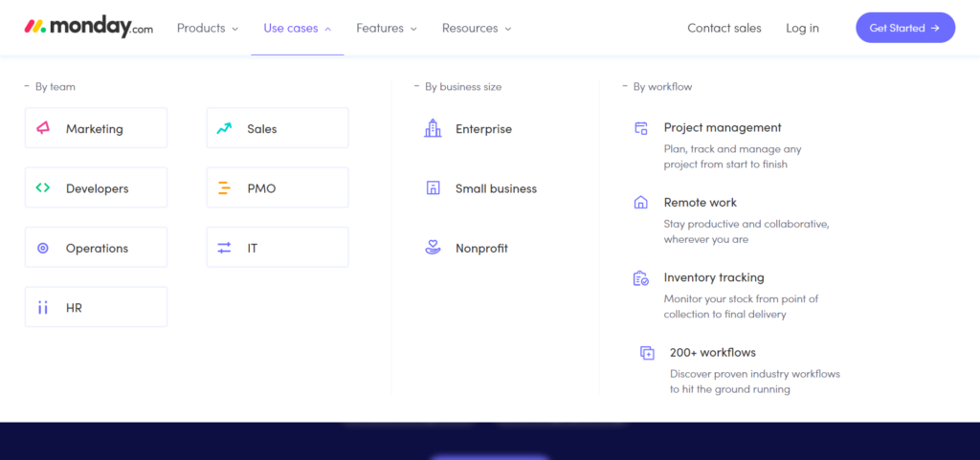980x460 pixels.
Task: Select the PMO team label
Action: click(261, 188)
